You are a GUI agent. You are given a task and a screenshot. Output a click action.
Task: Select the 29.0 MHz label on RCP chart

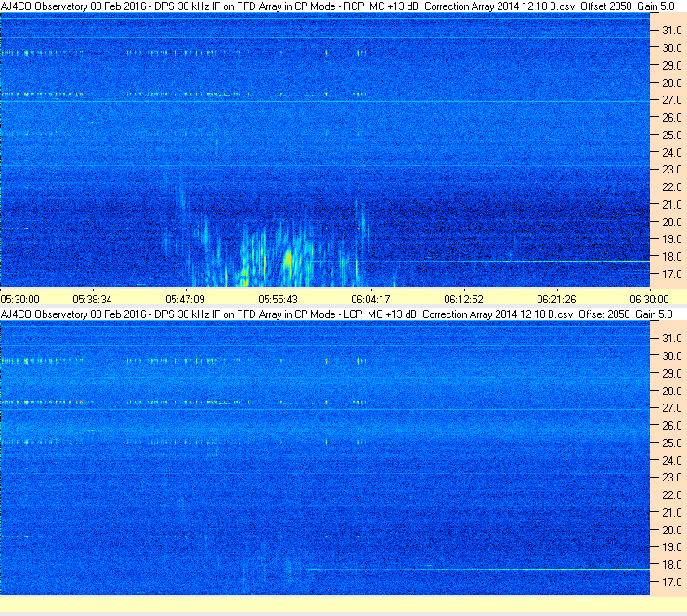pos(672,66)
